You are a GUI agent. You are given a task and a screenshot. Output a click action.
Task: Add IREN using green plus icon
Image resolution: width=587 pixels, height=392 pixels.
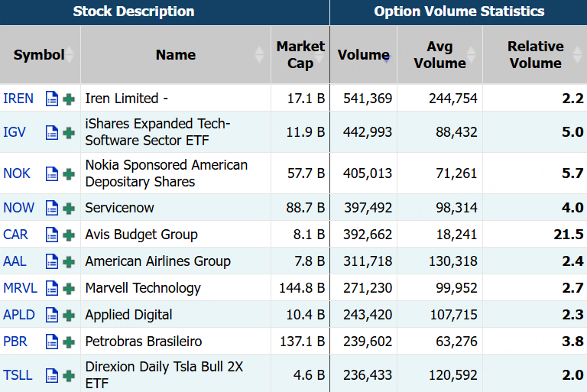[69, 99]
